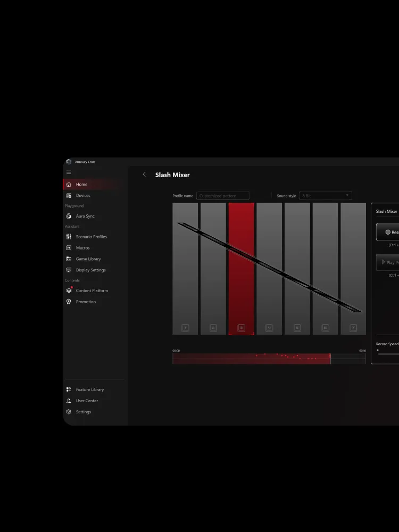This screenshot has width=399, height=532.
Task: Select zone 3 number icon in red bar
Action: tap(241, 328)
